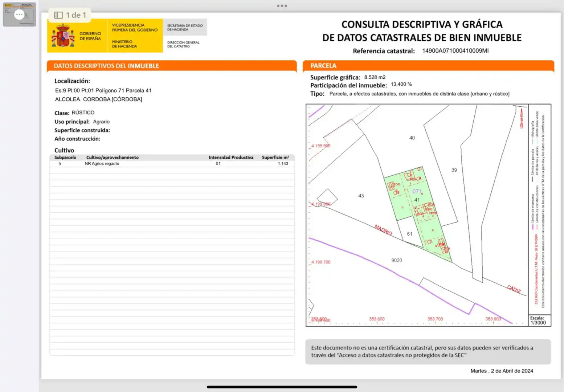Click the scale value "1/3000"
The width and height of the screenshot is (564, 392).
[538, 323]
